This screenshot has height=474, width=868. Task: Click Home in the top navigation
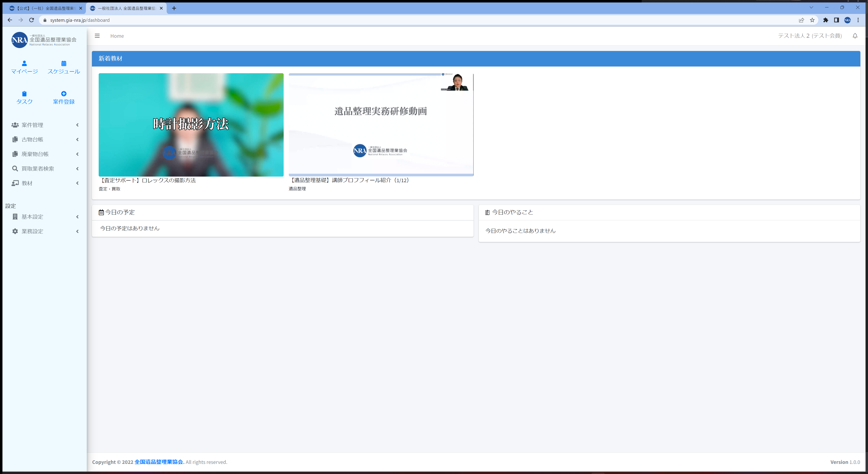[117, 36]
